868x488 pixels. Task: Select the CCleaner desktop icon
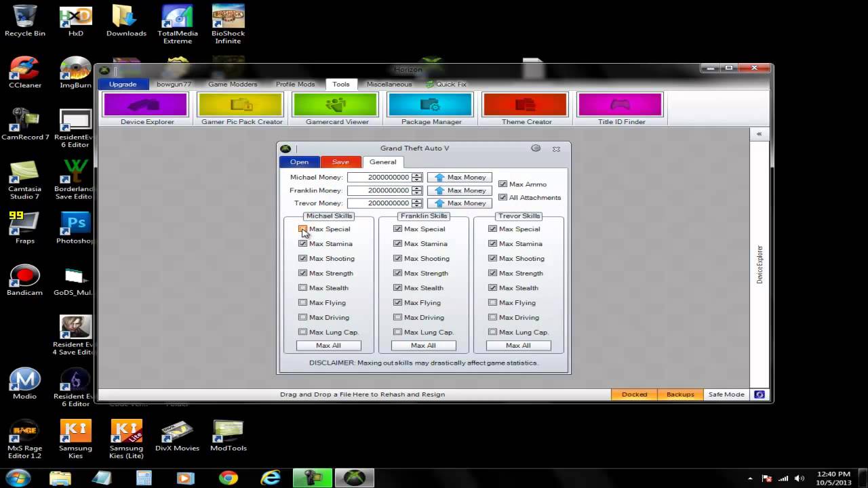click(25, 73)
